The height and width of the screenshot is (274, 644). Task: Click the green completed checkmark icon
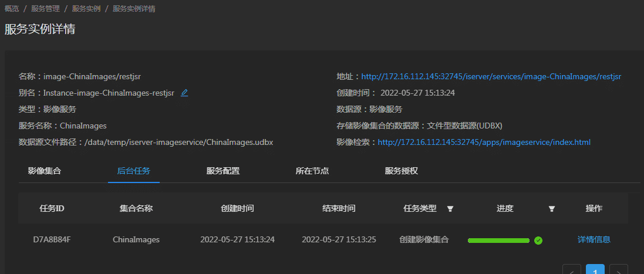pyautogui.click(x=538, y=241)
